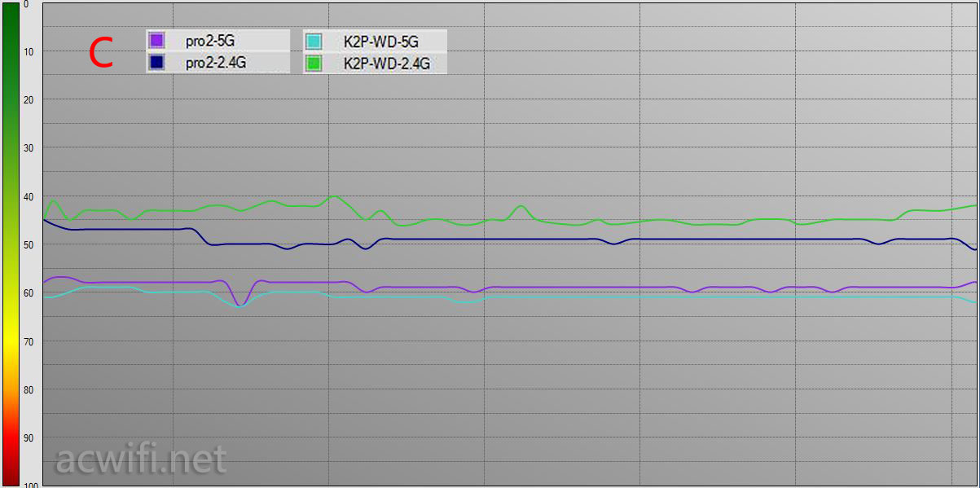Viewport: 980px width, 488px height.
Task: Click the 70 mark on the signal scale
Action: 29,341
